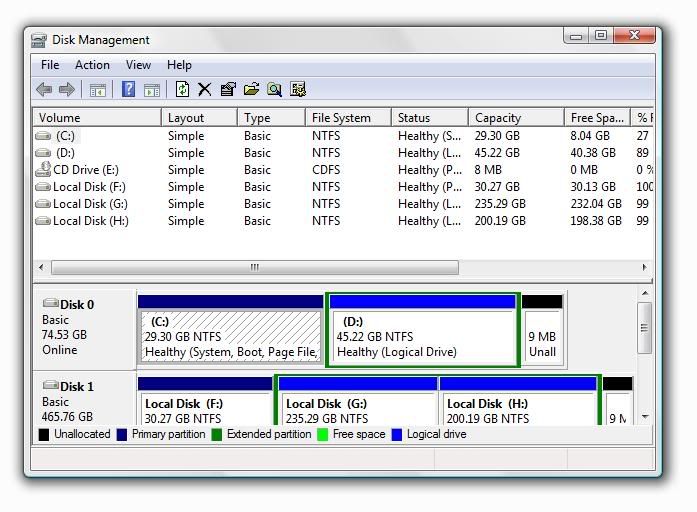The image size is (697, 512).
Task: Open Properties from the toolbar icon
Action: [x=228, y=90]
